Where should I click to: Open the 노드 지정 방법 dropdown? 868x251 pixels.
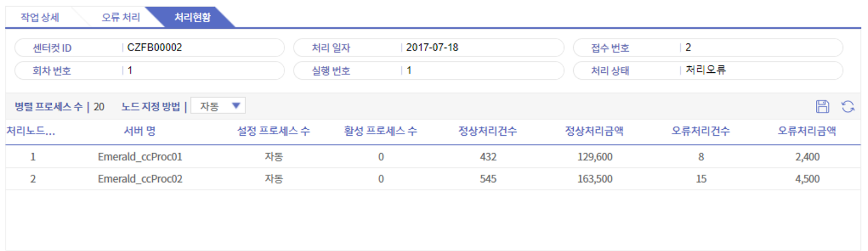(x=218, y=106)
